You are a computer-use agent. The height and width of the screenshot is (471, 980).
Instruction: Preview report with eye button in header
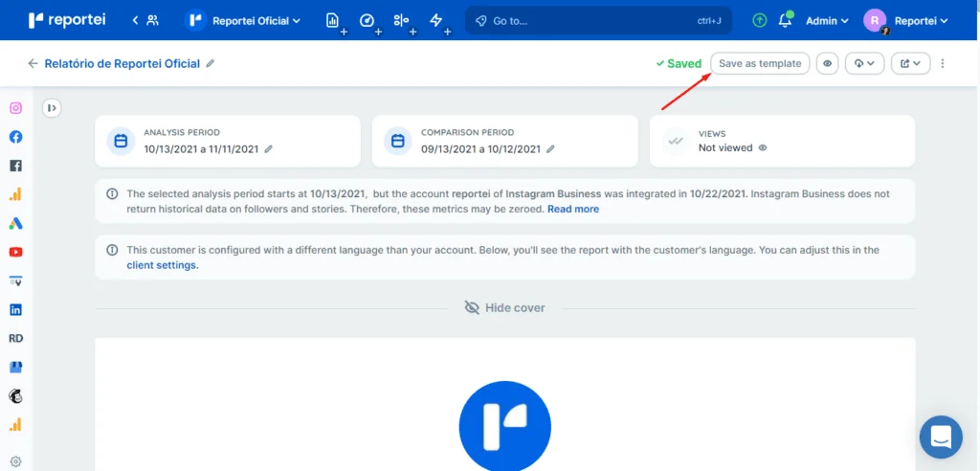(828, 63)
